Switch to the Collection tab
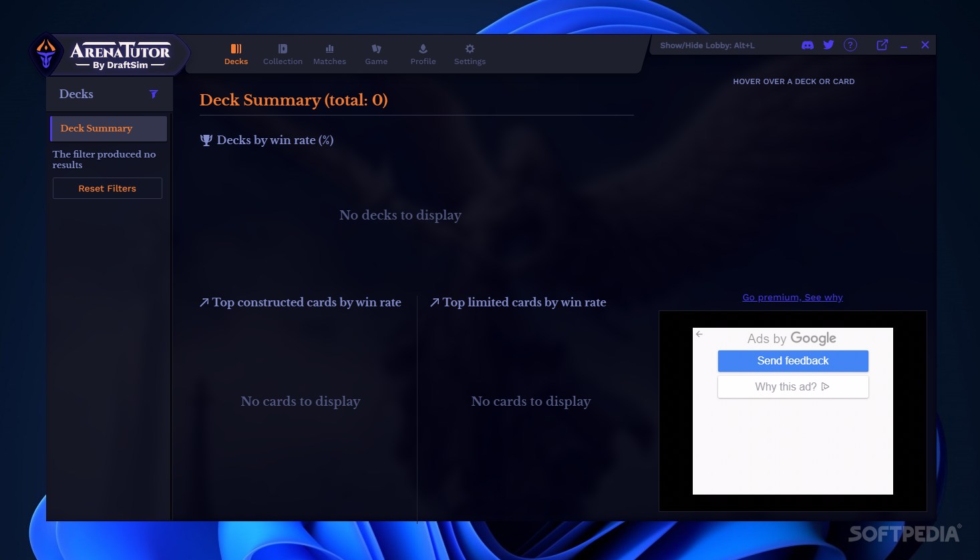 (283, 54)
